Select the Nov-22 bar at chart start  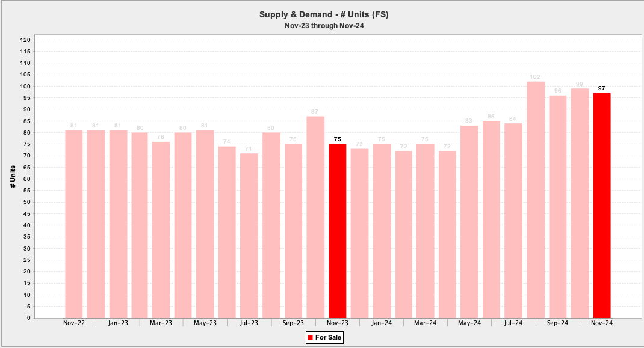coord(74,224)
